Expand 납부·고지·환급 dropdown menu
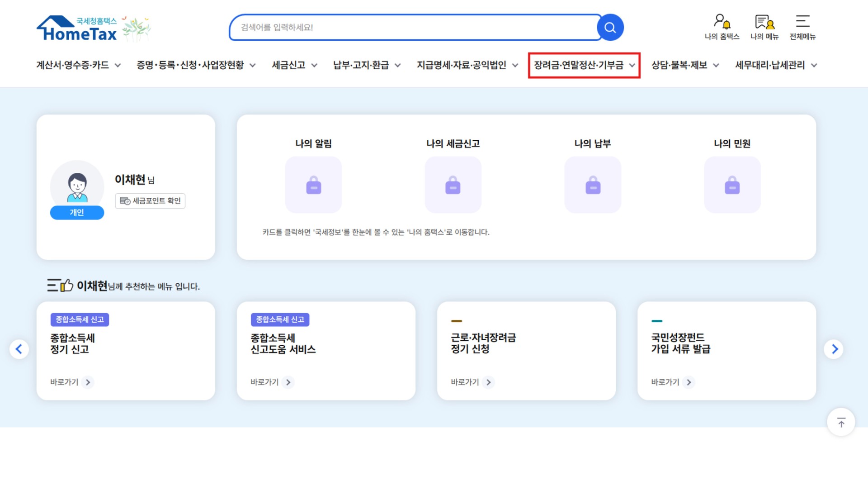The width and height of the screenshot is (868, 486). coord(367,65)
